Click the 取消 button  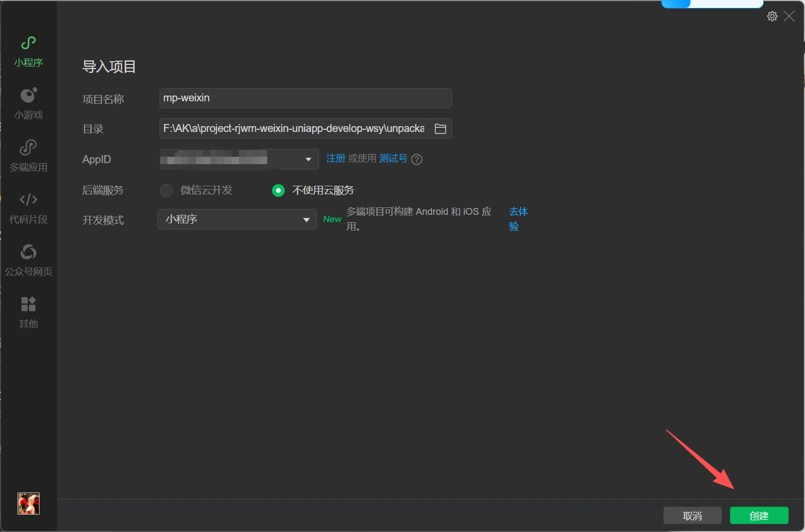692,516
